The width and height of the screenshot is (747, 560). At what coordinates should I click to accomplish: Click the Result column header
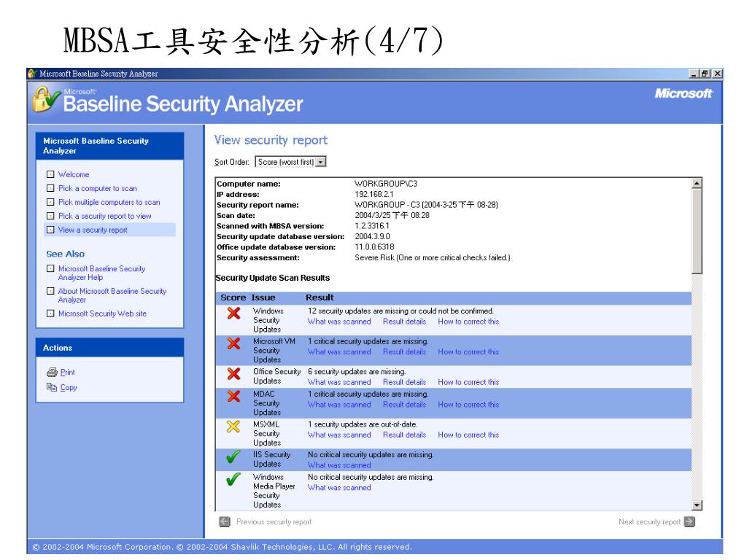click(320, 297)
